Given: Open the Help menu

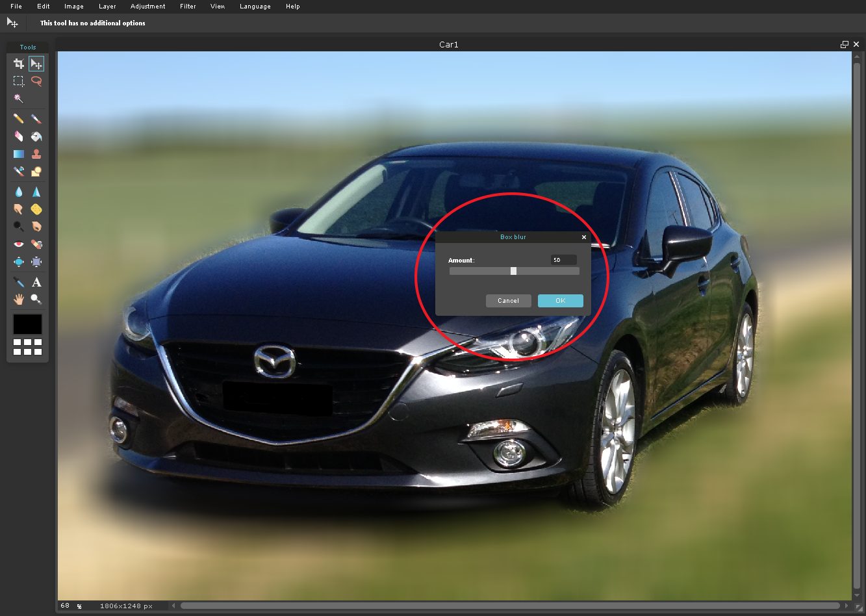Looking at the screenshot, I should tap(293, 6).
